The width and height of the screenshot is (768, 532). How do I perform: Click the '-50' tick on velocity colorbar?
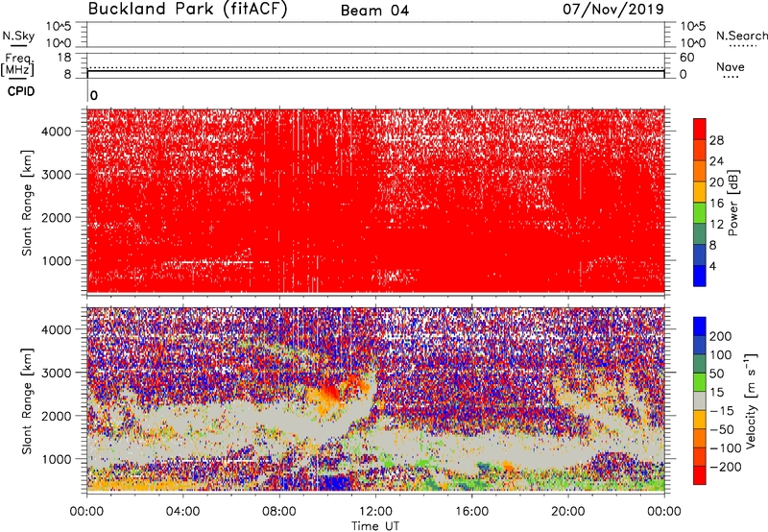(x=720, y=429)
